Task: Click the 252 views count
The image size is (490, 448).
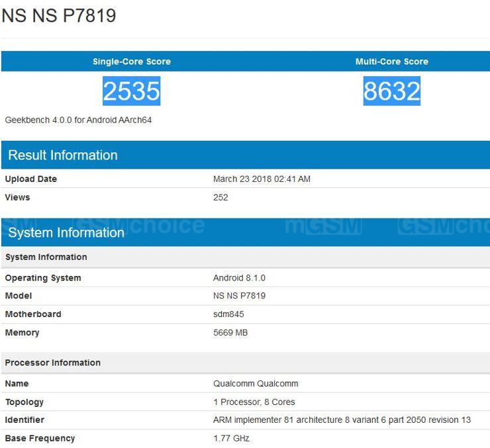Action: 220,197
